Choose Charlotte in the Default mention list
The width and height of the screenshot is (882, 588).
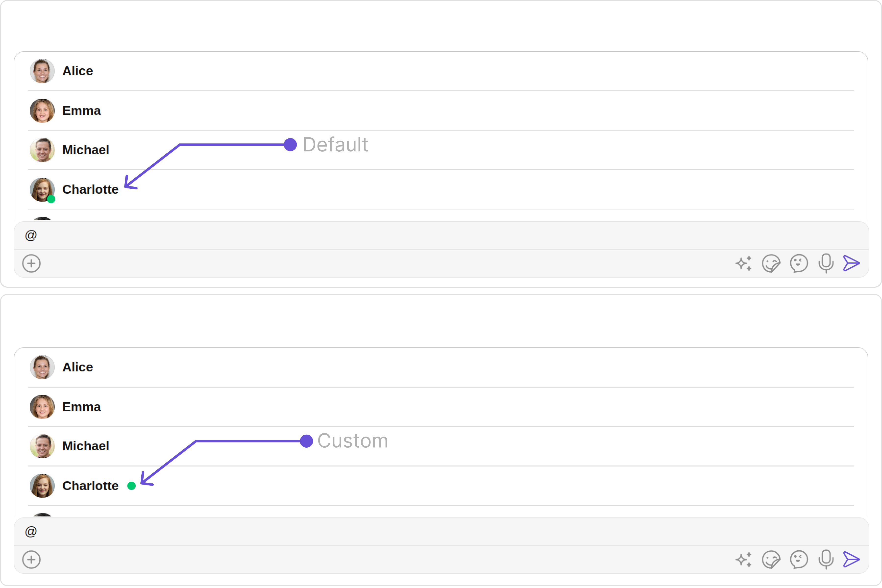(x=441, y=190)
